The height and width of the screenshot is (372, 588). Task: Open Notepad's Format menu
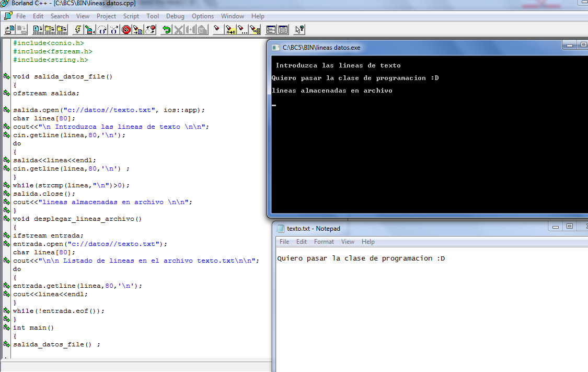[x=324, y=242]
